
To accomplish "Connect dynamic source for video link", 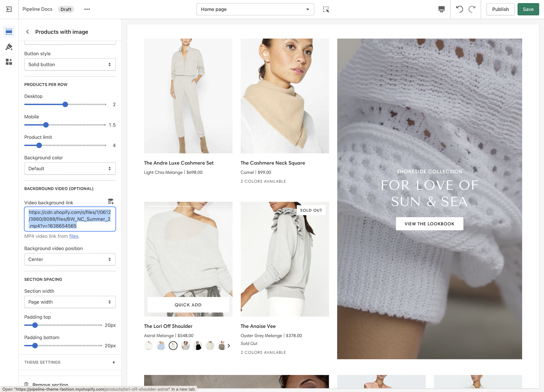I will (111, 202).
